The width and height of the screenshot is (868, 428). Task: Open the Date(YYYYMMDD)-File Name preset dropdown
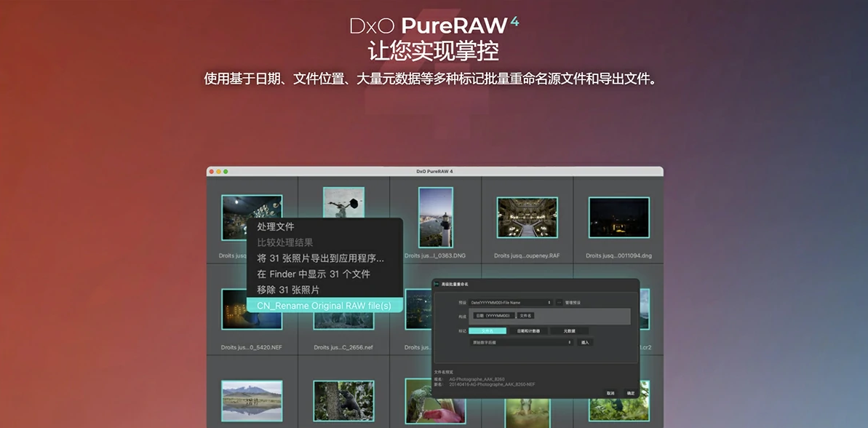[511, 302]
